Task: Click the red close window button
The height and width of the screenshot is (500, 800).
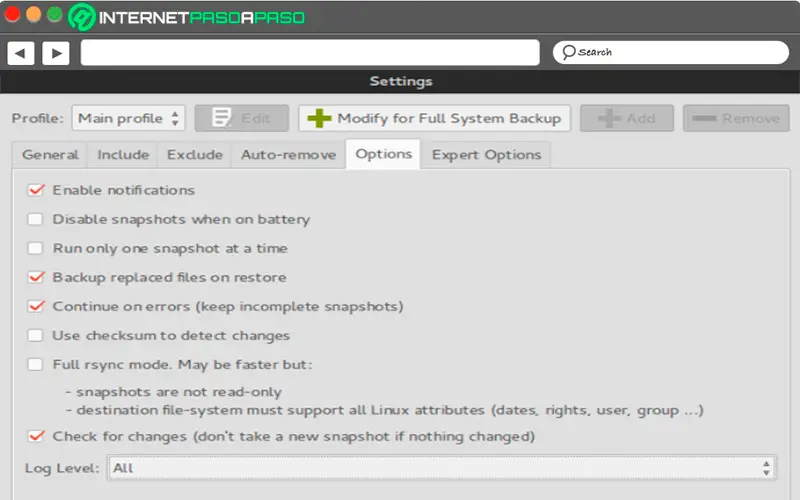Action: (x=12, y=14)
